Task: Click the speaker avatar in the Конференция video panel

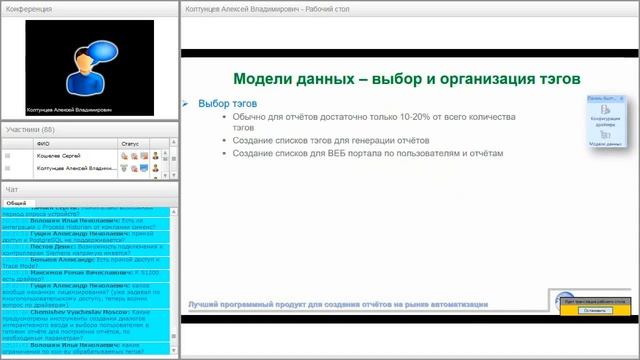Action: (x=92, y=67)
